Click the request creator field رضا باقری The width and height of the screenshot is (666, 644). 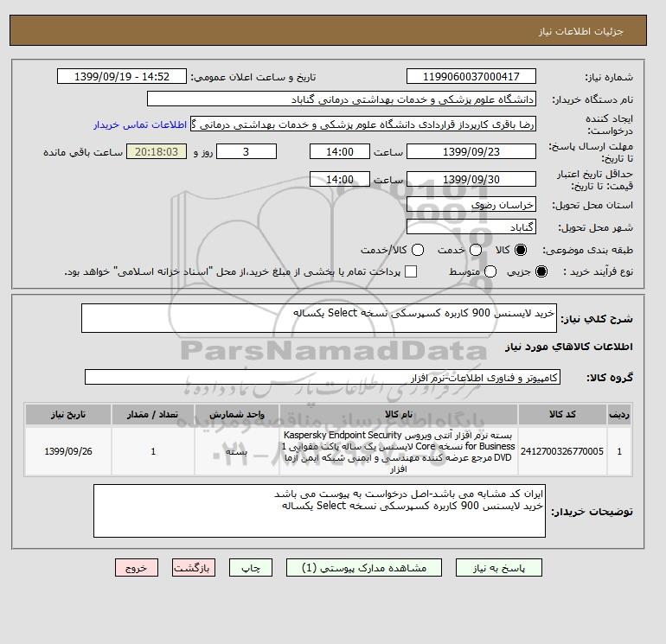tap(363, 124)
